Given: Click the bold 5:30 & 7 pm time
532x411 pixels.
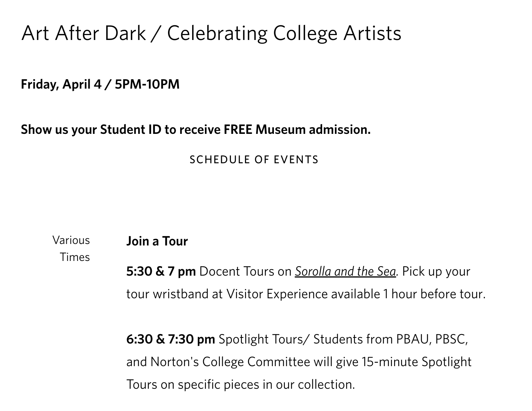Looking at the screenshot, I should (x=161, y=271).
